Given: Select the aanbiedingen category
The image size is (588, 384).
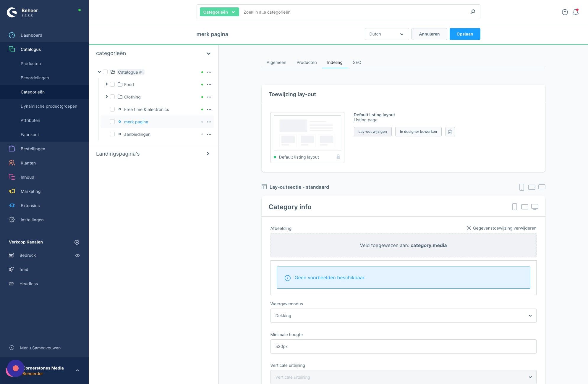Looking at the screenshot, I should point(137,134).
